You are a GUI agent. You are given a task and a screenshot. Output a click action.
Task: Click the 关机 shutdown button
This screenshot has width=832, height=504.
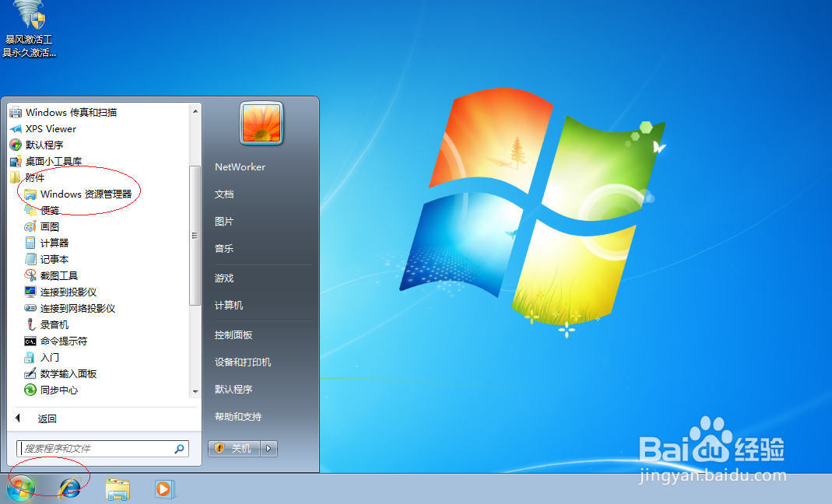233,448
